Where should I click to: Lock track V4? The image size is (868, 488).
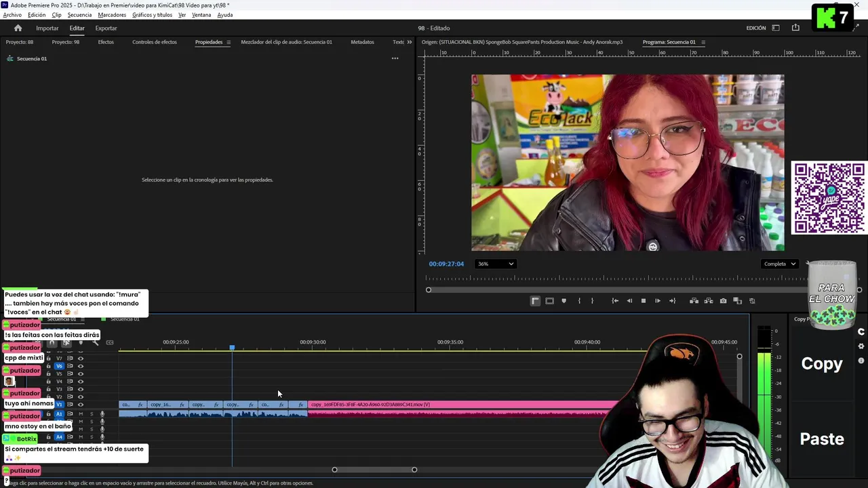[x=48, y=381]
